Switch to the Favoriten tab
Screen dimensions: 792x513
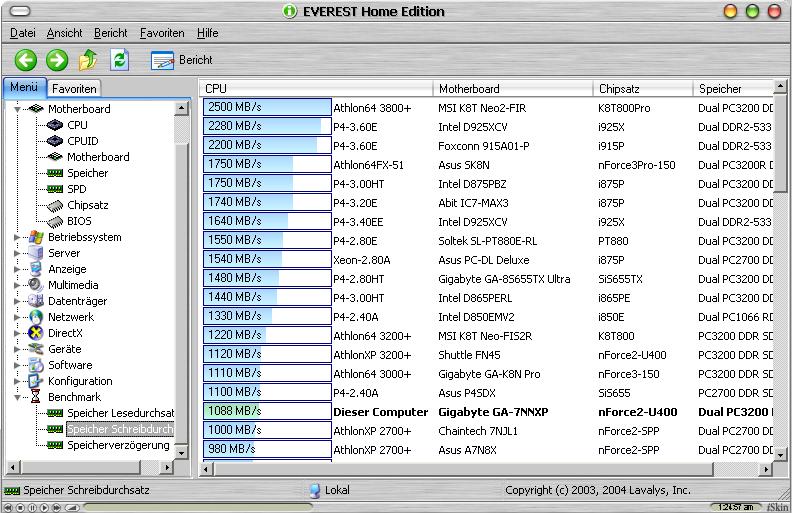click(x=74, y=89)
